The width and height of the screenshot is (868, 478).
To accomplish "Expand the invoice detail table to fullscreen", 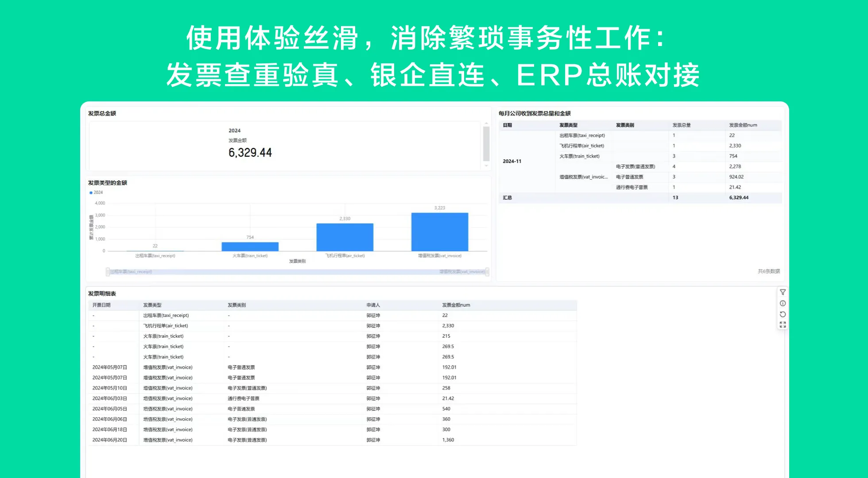I will (783, 324).
